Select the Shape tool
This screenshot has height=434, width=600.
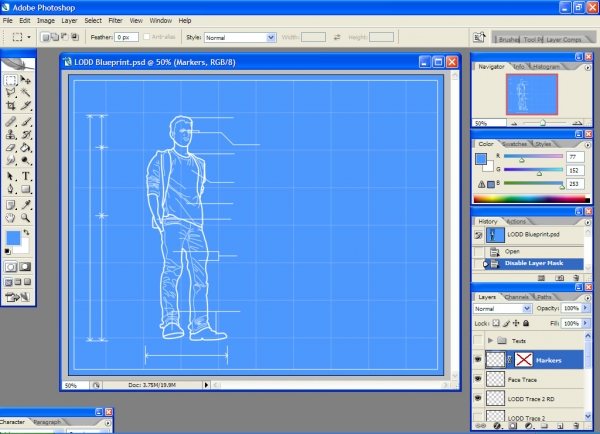[x=26, y=189]
